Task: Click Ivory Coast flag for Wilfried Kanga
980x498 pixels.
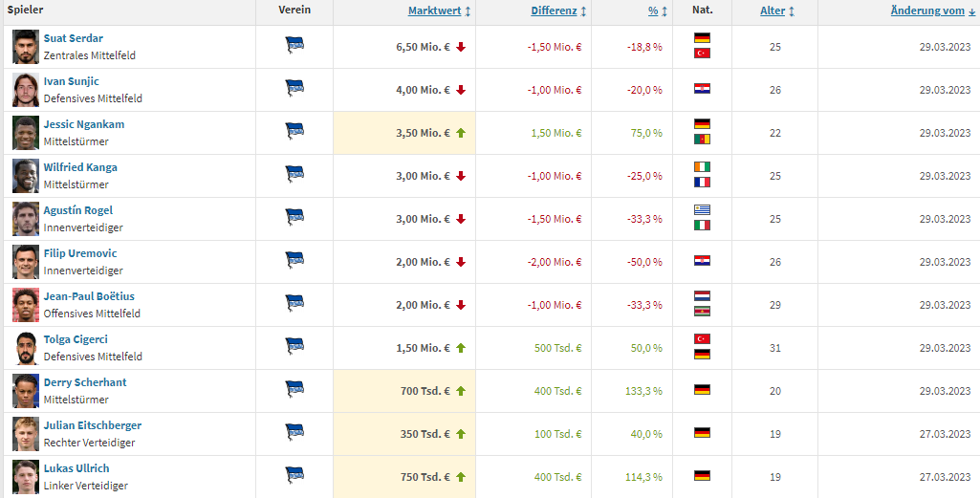Action: [x=702, y=167]
